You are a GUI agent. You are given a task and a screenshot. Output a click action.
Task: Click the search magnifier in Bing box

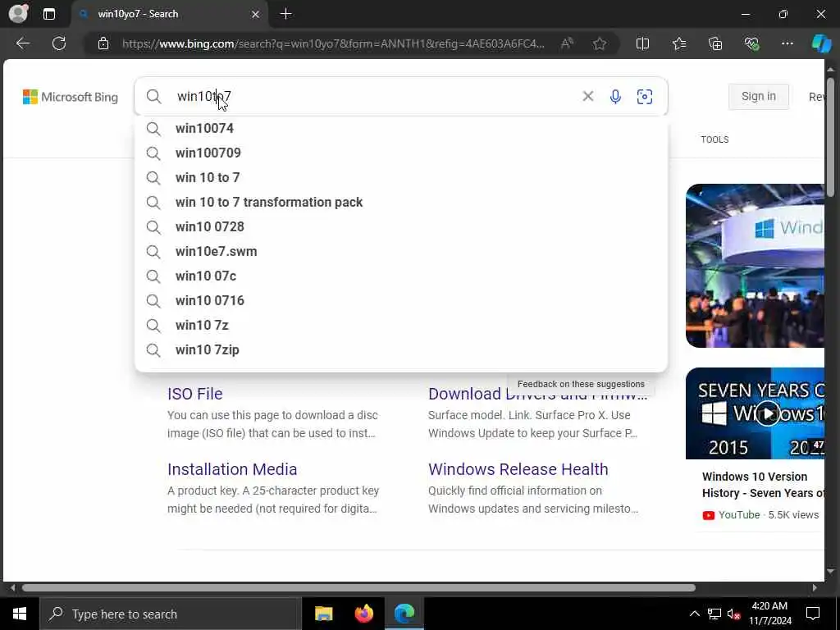tap(153, 97)
